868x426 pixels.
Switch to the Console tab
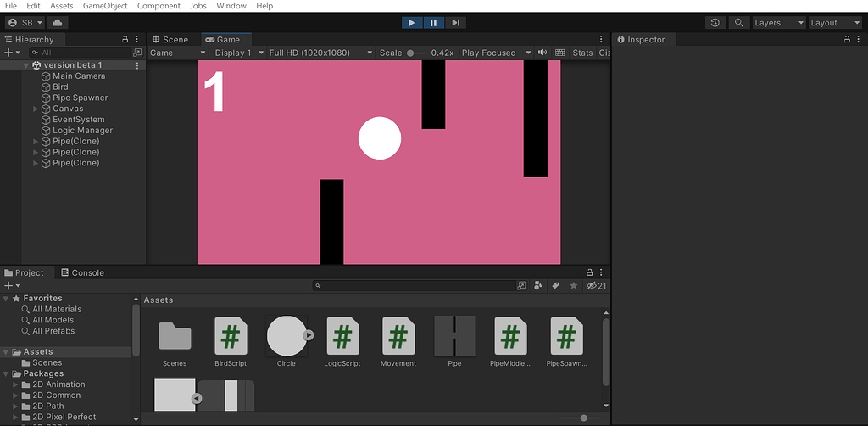click(82, 273)
